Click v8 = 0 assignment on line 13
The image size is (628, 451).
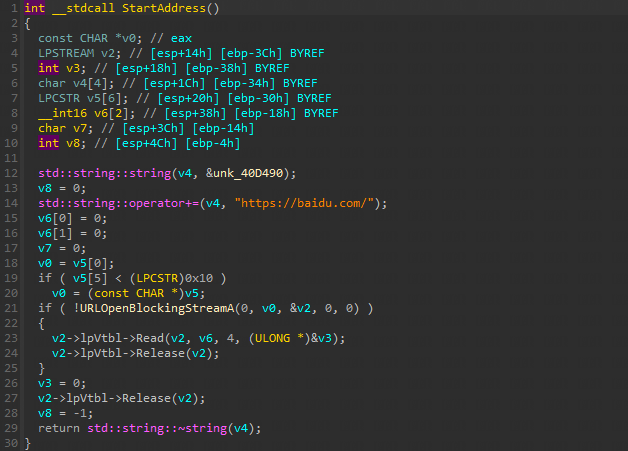pyautogui.click(x=62, y=188)
